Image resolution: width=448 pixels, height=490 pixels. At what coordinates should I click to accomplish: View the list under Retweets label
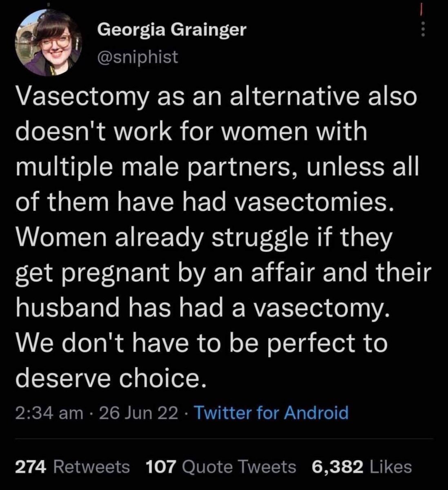[x=91, y=466]
